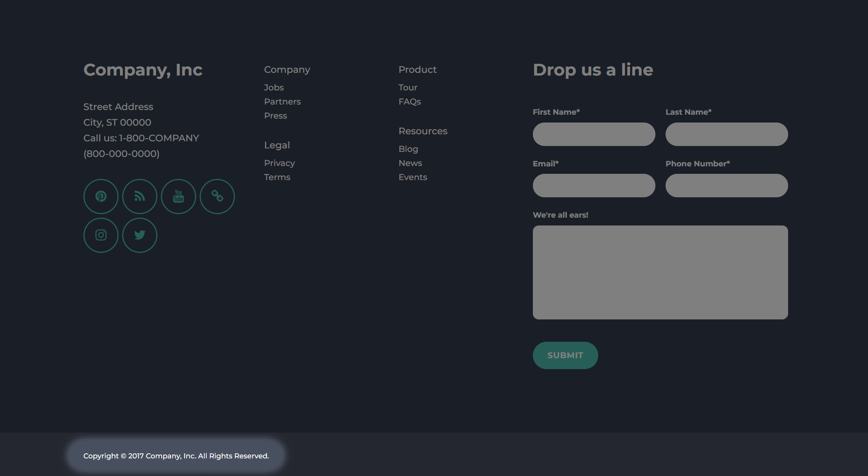868x476 pixels.
Task: Click the We're all ears message box
Action: click(x=660, y=272)
